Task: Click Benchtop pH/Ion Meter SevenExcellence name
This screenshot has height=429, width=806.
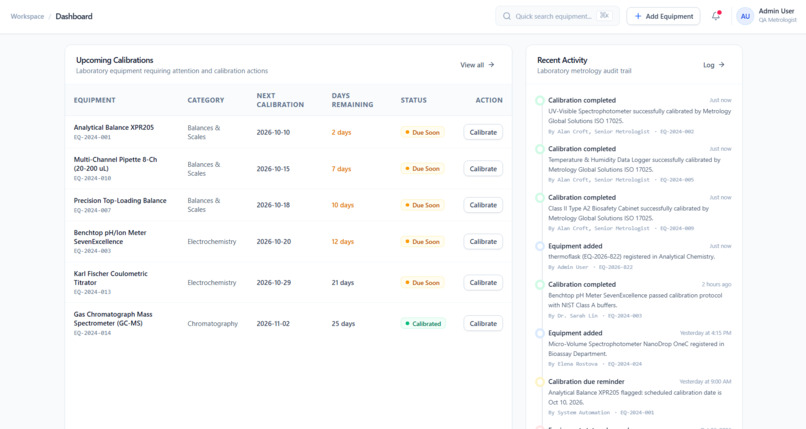Action: tap(110, 237)
